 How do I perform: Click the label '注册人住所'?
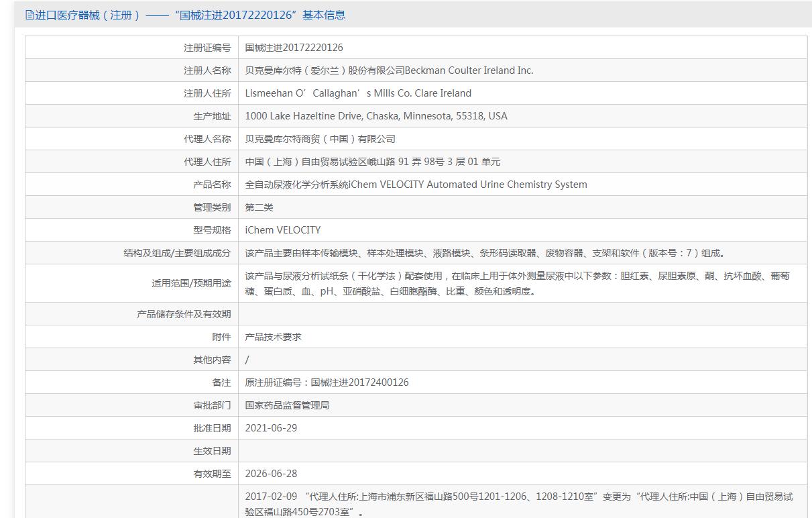point(207,93)
